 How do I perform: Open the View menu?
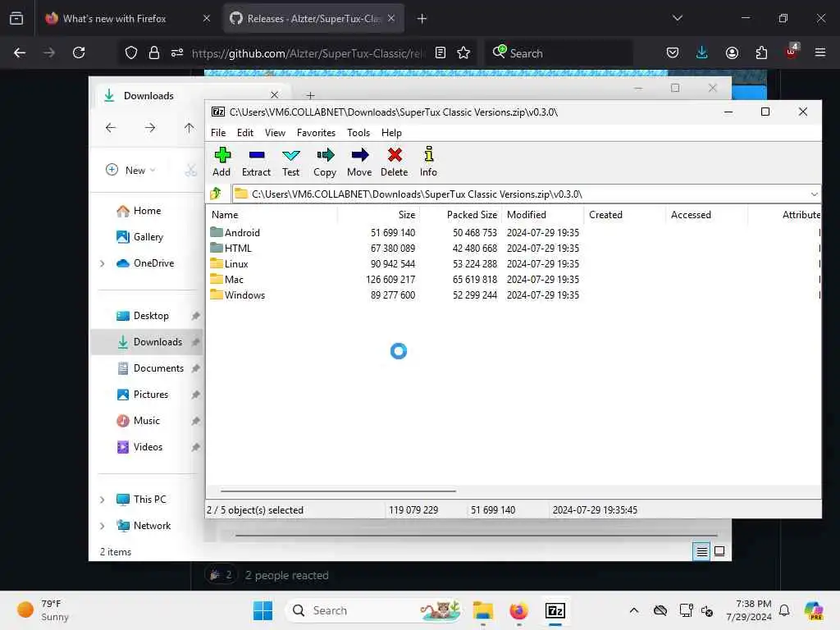276,133
